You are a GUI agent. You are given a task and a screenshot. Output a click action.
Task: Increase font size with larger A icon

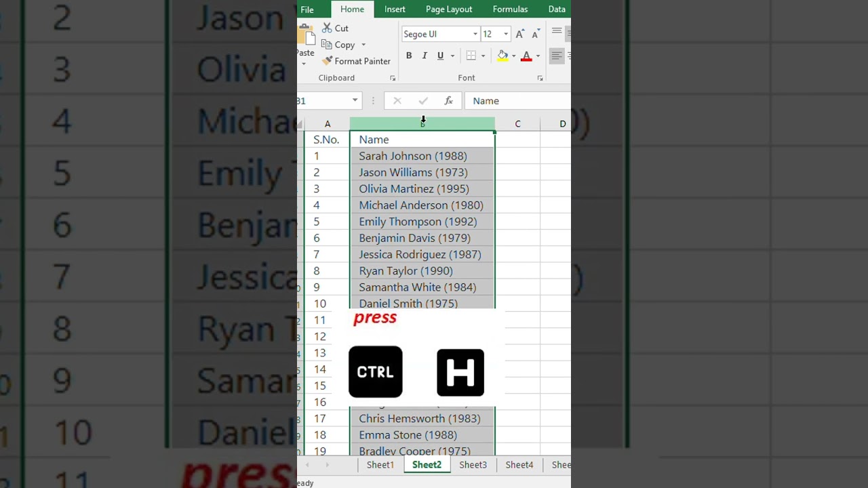pos(520,34)
